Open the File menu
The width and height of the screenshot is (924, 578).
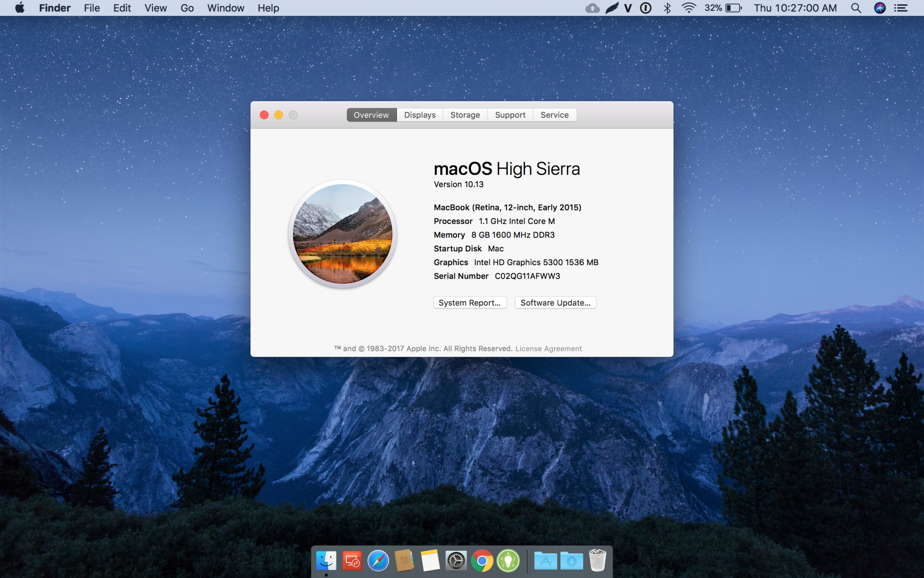pyautogui.click(x=92, y=8)
